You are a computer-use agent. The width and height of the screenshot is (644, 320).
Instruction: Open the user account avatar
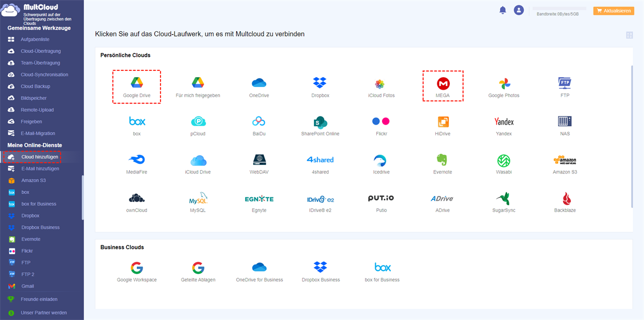pyautogui.click(x=518, y=10)
